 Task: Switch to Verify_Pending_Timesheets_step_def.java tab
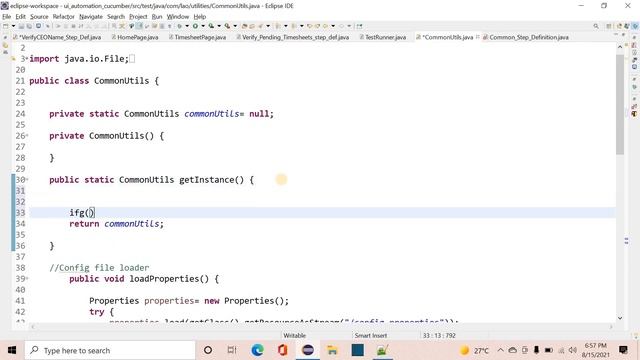click(293, 37)
